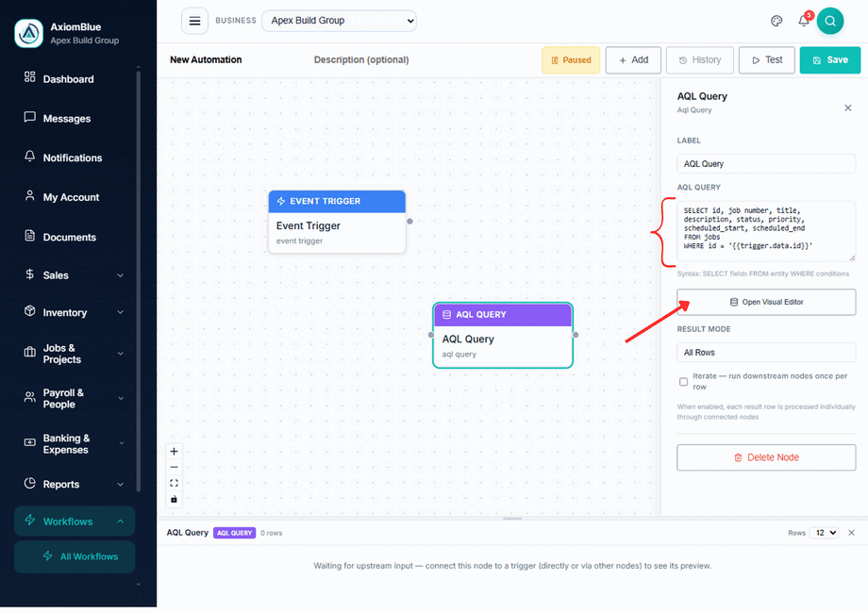Viewport: 868px width, 613px height.
Task: Run the Test button
Action: (767, 59)
